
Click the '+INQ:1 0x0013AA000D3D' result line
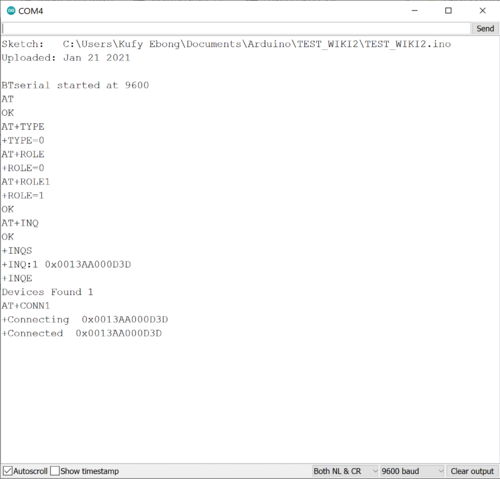66,264
